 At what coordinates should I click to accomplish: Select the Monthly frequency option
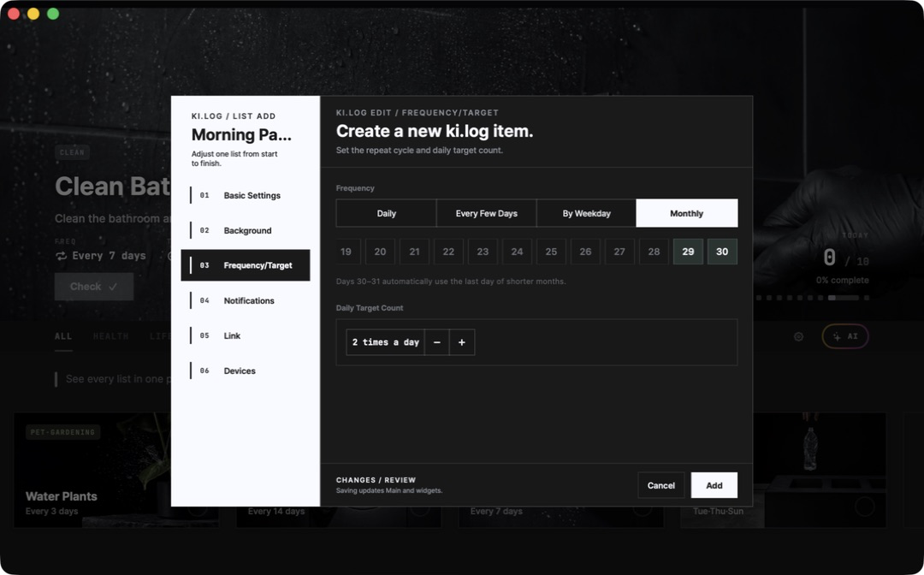click(x=686, y=213)
